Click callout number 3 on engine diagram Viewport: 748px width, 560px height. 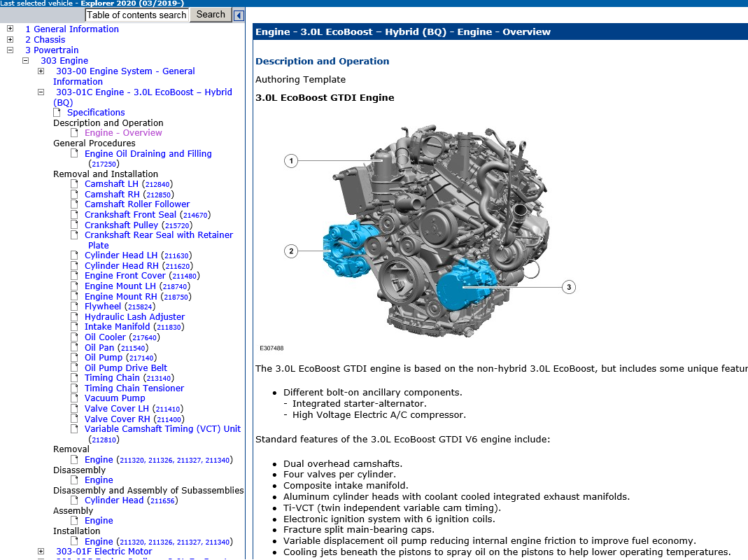(569, 287)
